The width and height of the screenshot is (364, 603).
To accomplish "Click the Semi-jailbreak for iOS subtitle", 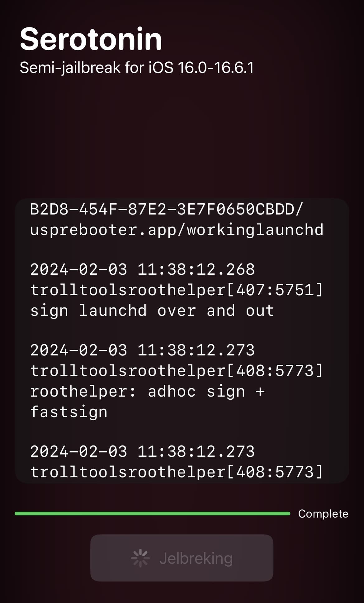I will pyautogui.click(x=137, y=67).
